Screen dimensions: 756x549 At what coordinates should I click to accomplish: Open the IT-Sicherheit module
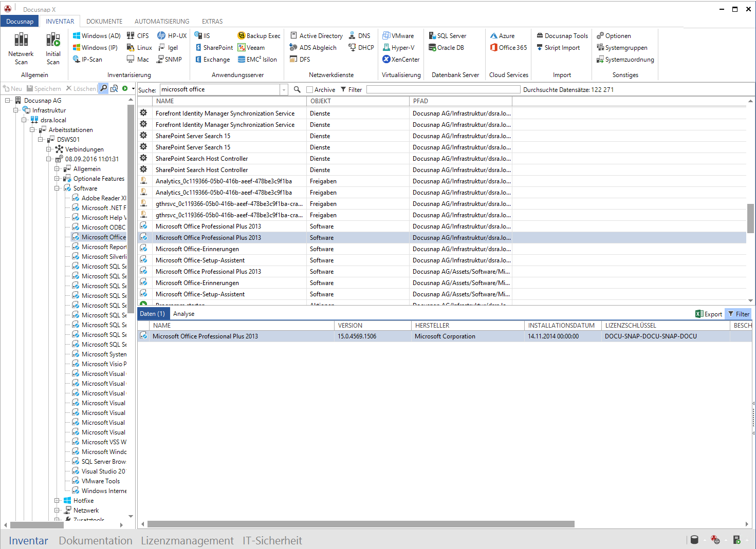272,540
